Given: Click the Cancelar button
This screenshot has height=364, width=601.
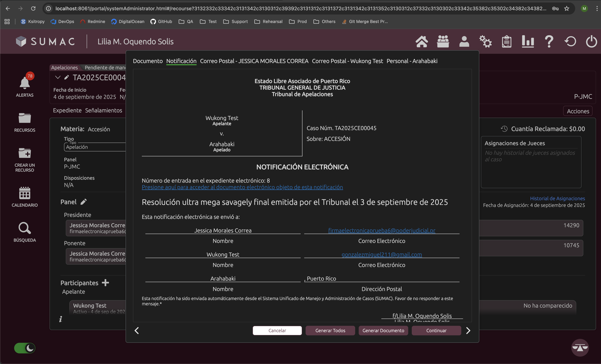Looking at the screenshot, I should (277, 331).
